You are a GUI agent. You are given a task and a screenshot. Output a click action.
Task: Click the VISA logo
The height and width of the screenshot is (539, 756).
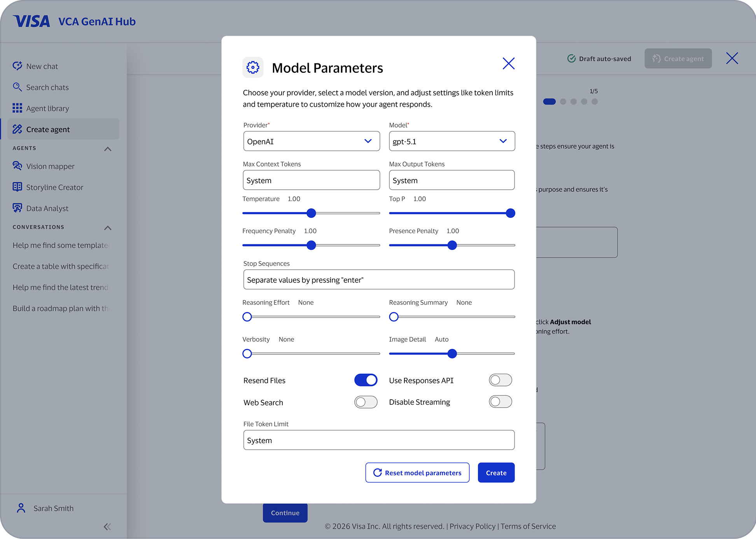tap(31, 21)
